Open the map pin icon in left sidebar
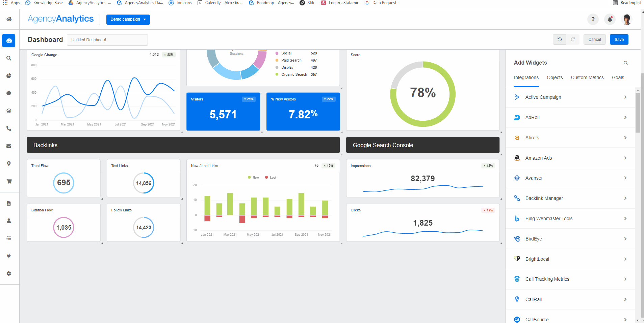 [9, 164]
